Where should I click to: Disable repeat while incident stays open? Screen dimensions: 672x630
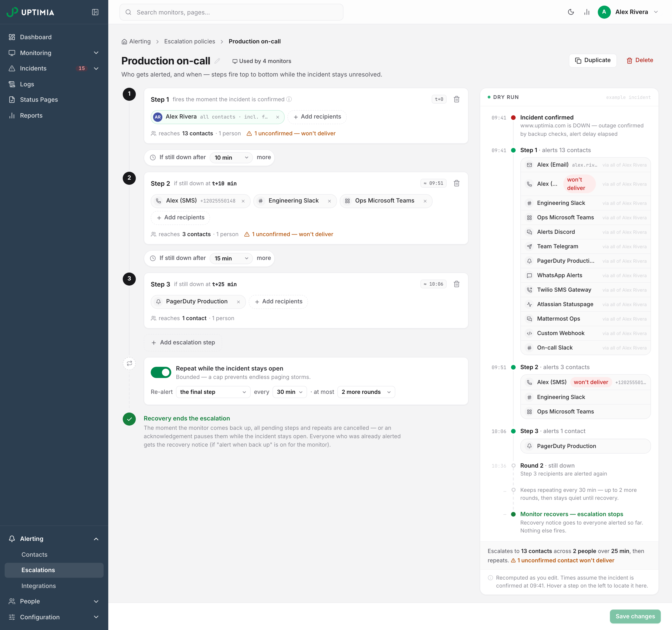click(161, 372)
